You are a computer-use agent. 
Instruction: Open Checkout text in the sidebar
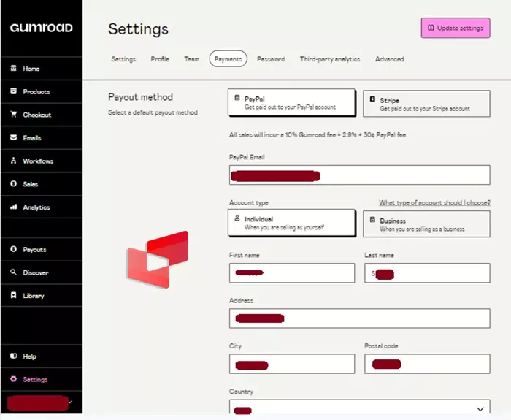point(37,115)
